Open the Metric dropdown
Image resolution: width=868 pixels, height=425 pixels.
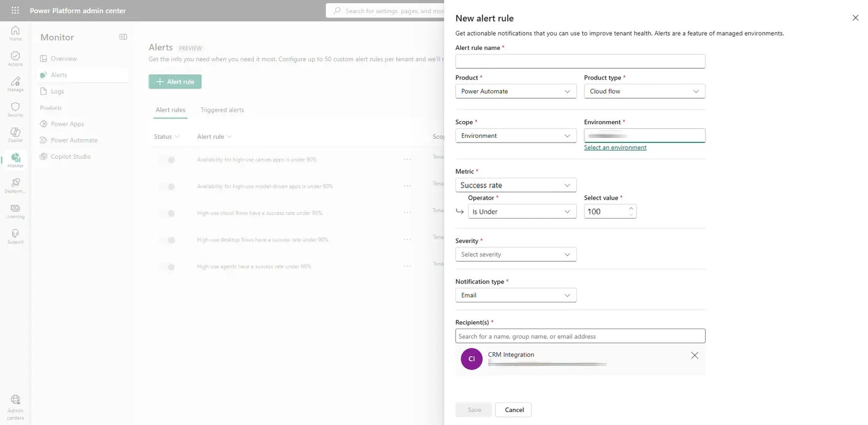pyautogui.click(x=516, y=185)
